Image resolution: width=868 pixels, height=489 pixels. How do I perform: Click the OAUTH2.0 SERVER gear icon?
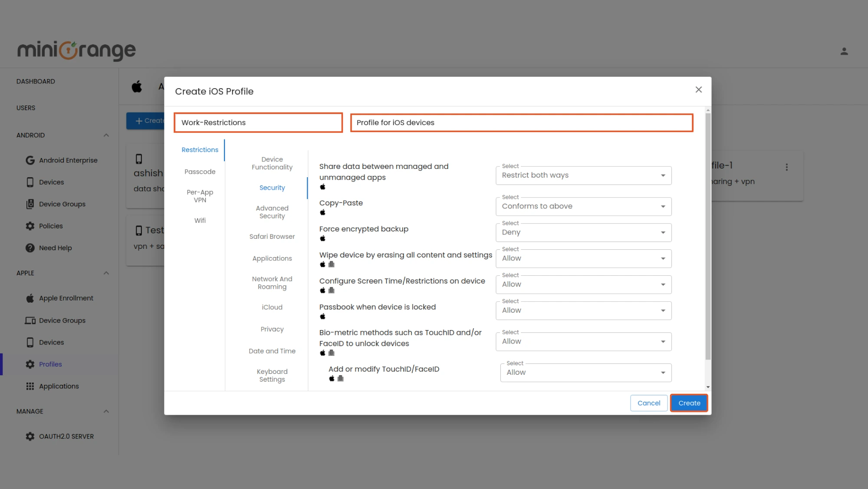(30, 436)
